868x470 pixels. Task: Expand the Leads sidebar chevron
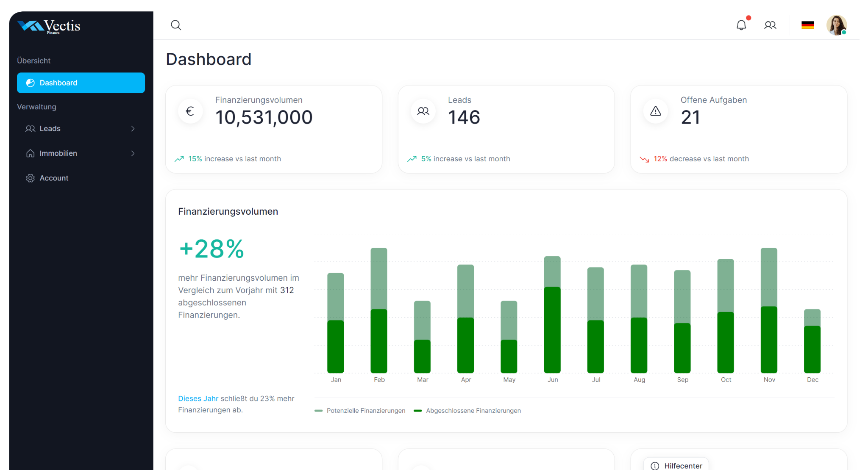pos(133,129)
